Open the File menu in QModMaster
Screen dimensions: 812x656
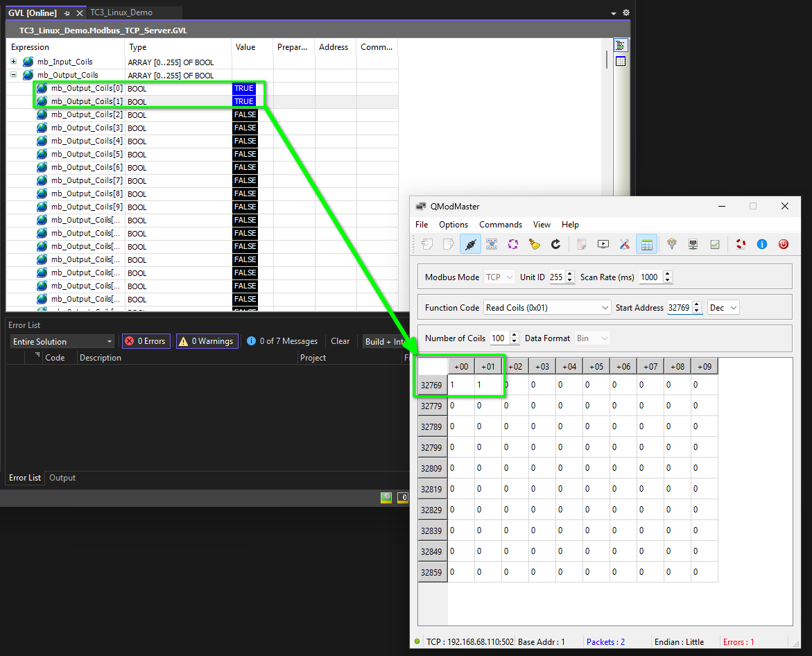pyautogui.click(x=422, y=225)
